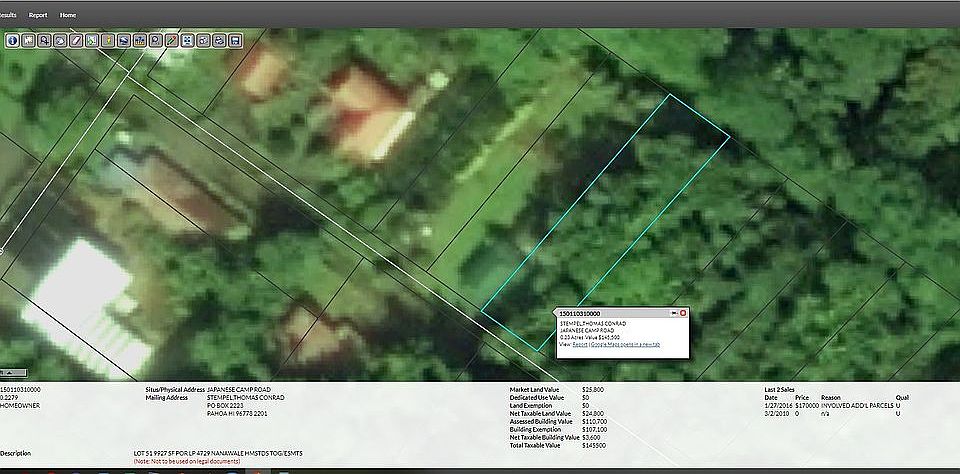960x474 pixels.
Task: Open the Report menu item
Action: click(38, 15)
